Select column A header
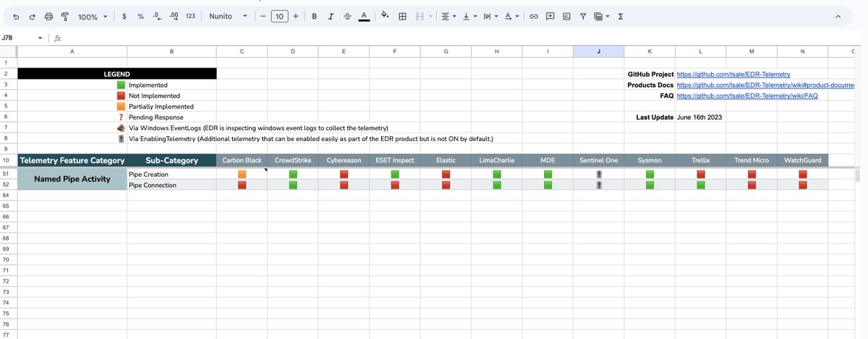 tap(72, 51)
